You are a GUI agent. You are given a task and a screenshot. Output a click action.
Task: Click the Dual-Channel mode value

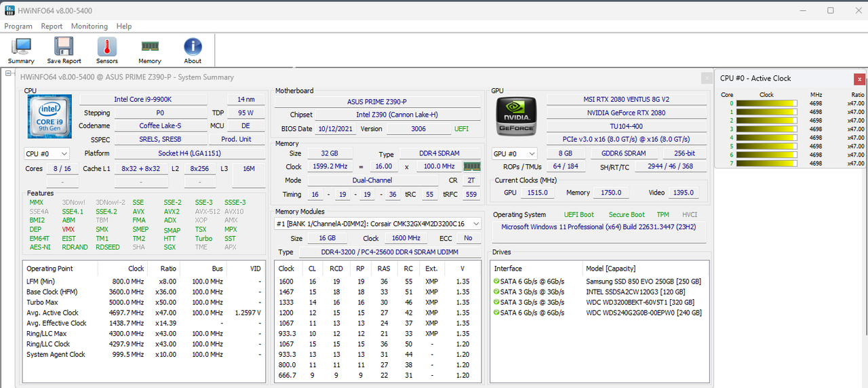tap(372, 180)
